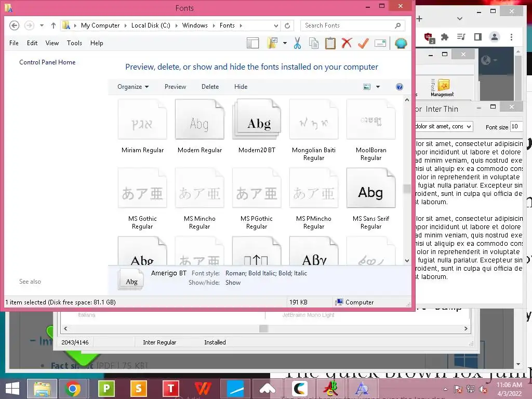Image resolution: width=532 pixels, height=399 pixels.
Task: Open the recent locations dropdown arrow
Action: coord(42,25)
